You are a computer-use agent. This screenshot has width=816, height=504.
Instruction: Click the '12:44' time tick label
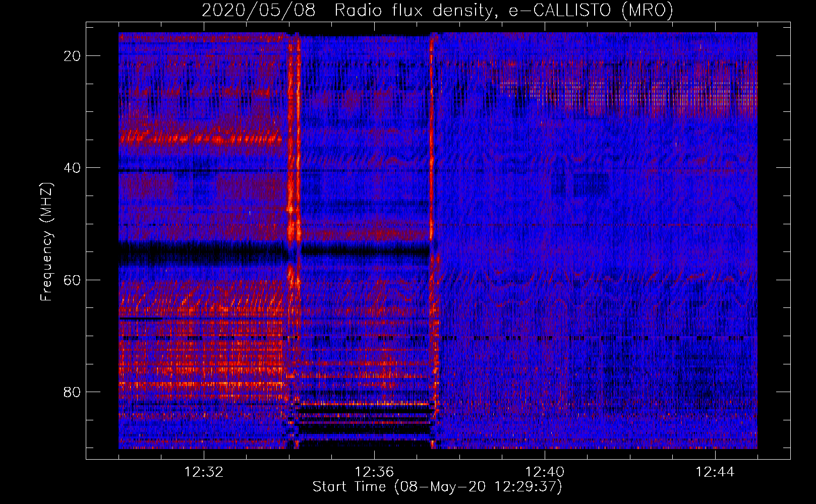coord(715,472)
